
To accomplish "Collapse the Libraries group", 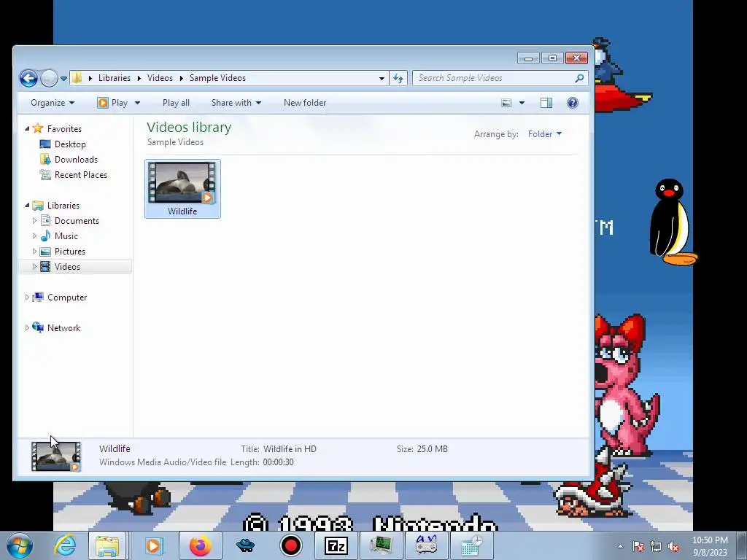I will 27,205.
